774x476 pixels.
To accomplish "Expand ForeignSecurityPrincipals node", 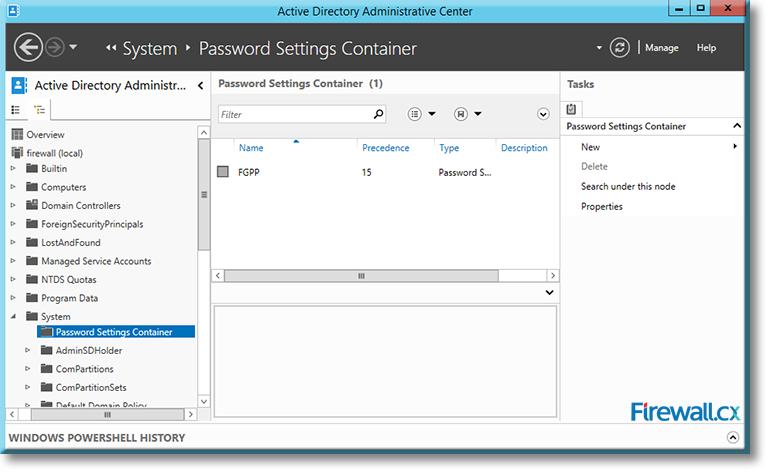I will [x=13, y=224].
